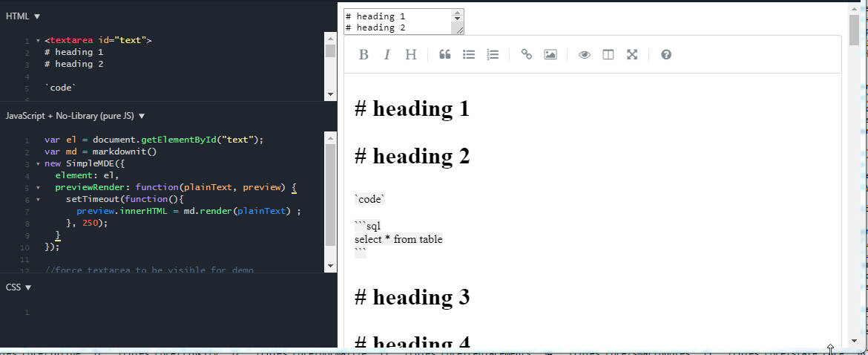Click HTML panel scrollbar up arrow
Screen dimensions: 868x355
tap(330, 38)
